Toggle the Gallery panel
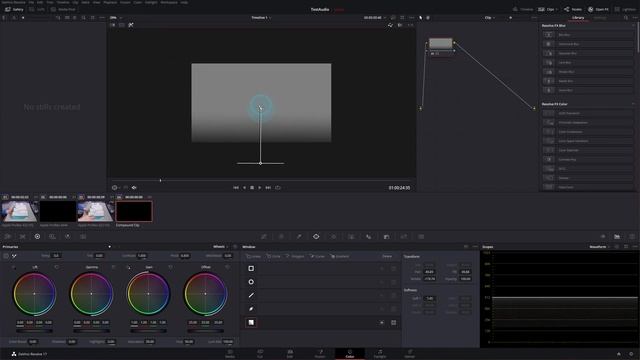 coord(13,9)
